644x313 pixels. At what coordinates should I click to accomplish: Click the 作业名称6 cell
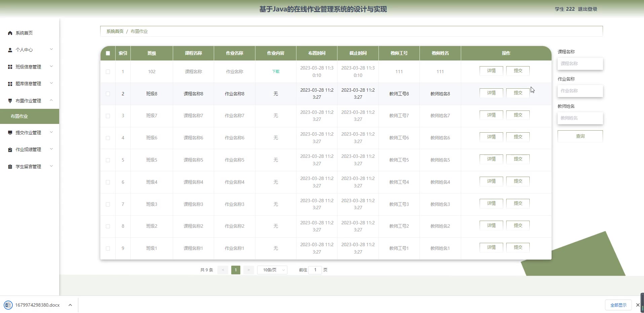[x=235, y=138]
